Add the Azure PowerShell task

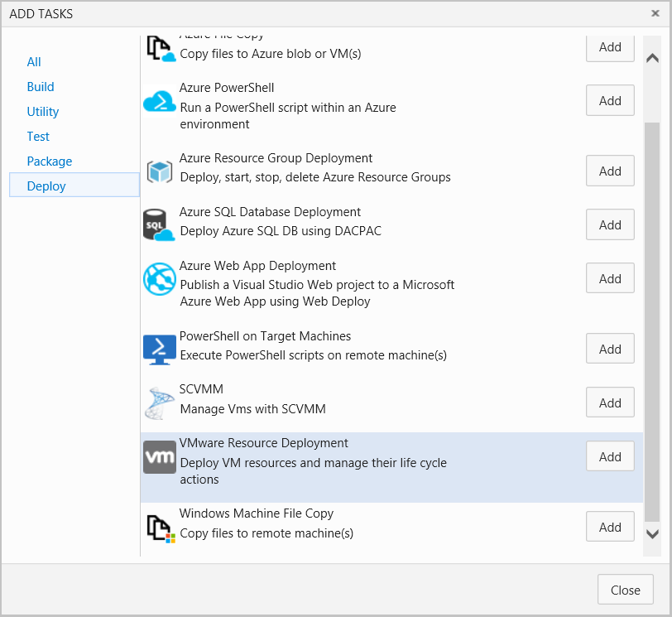[610, 100]
